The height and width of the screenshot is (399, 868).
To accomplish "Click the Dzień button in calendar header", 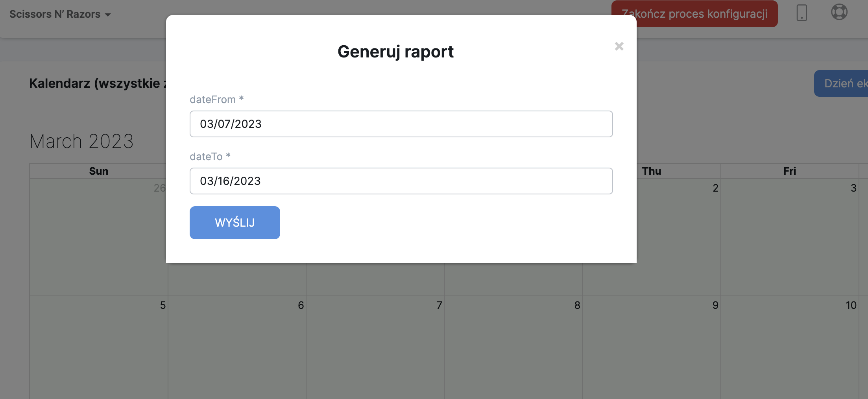I will (842, 83).
